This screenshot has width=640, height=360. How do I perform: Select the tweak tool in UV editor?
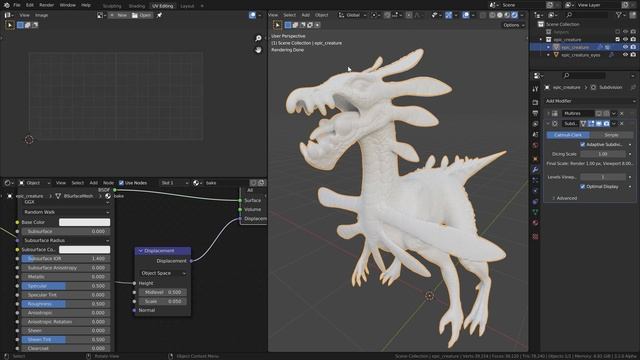pos(10,25)
